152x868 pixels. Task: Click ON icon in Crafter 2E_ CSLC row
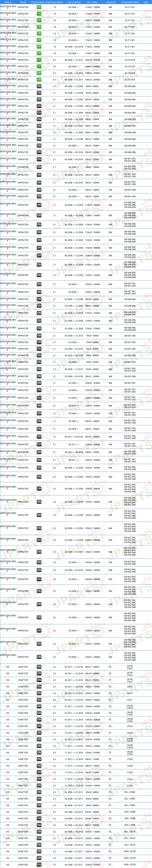[39, 779]
